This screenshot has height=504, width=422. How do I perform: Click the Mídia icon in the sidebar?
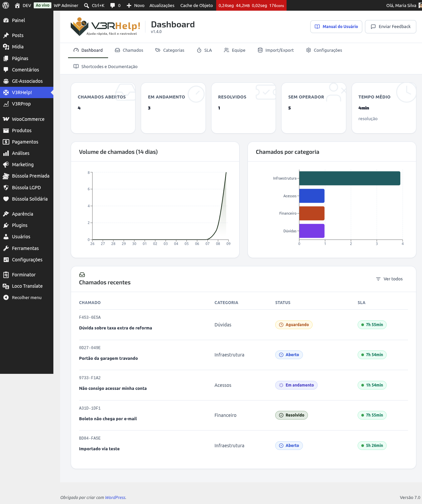tap(6, 47)
